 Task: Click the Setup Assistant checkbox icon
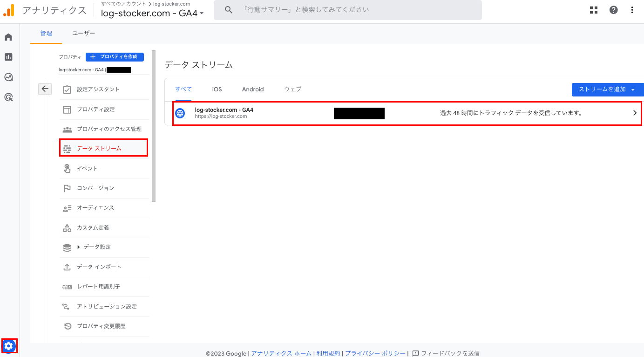coord(67,89)
